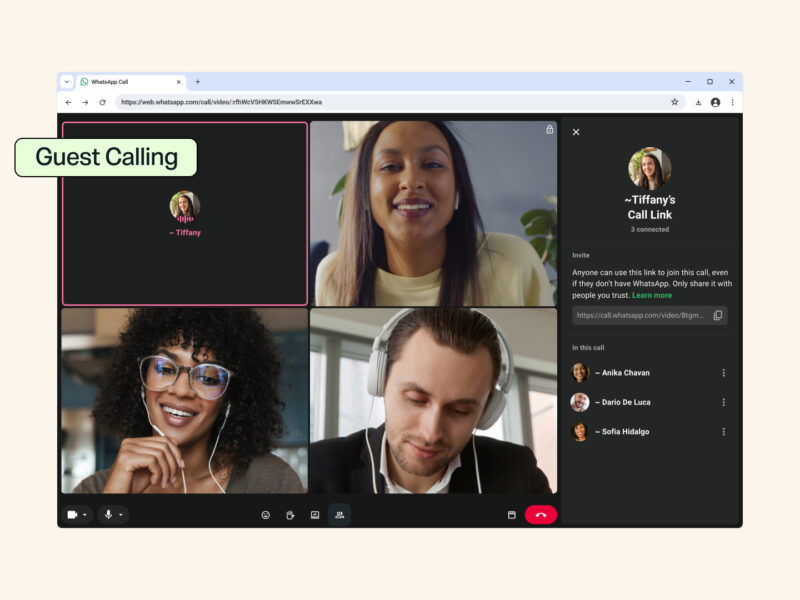Viewport: 800px width, 600px height.
Task: Reload the WhatsApp call page
Action: tap(103, 103)
